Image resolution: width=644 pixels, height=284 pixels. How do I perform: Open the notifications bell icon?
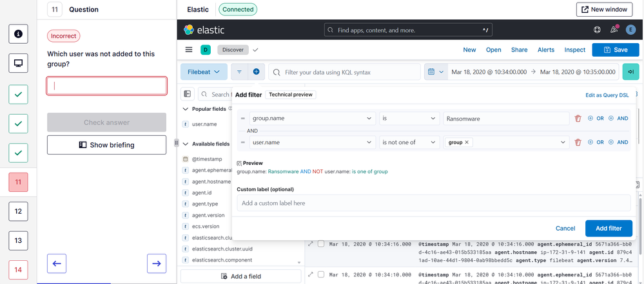click(614, 30)
